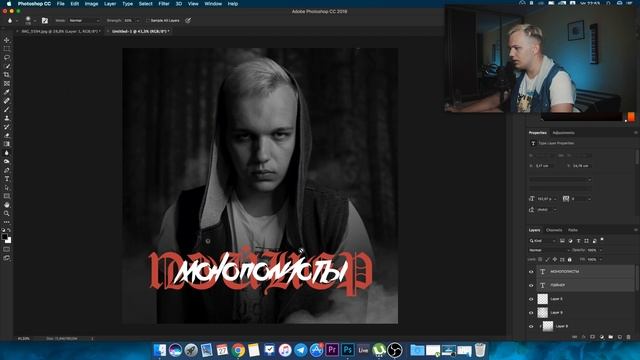Hide the second text layer
Screen dimensions: 640x360
click(531, 285)
